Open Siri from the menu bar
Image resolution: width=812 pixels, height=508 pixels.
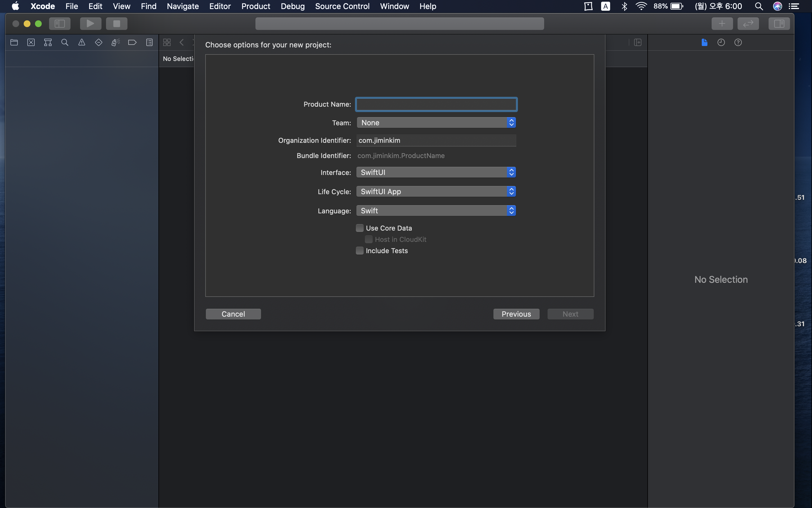coord(777,6)
